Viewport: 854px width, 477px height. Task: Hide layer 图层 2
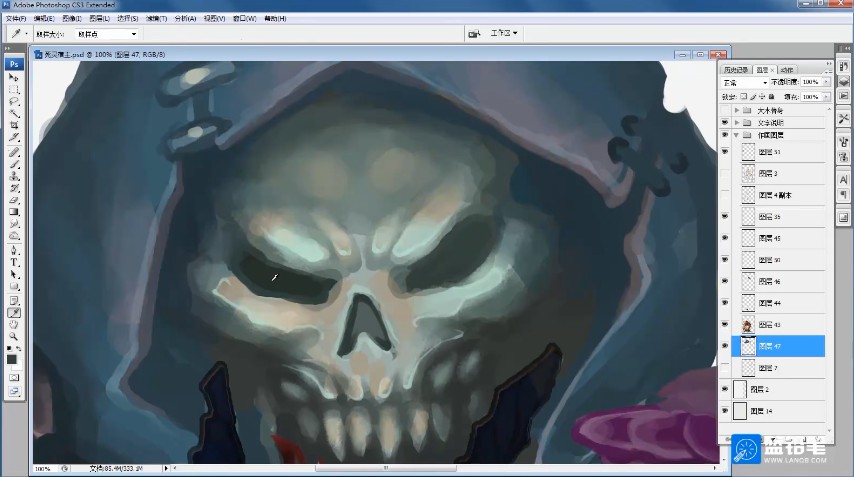(724, 389)
